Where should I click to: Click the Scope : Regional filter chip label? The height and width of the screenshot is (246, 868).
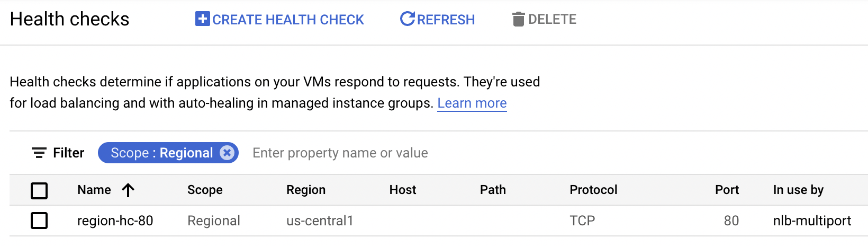click(161, 153)
